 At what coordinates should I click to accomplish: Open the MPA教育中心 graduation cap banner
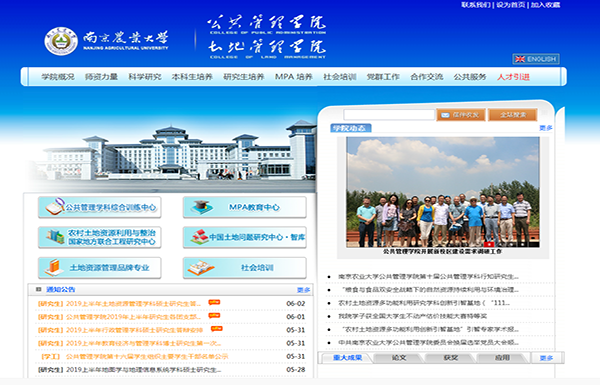[245, 207]
